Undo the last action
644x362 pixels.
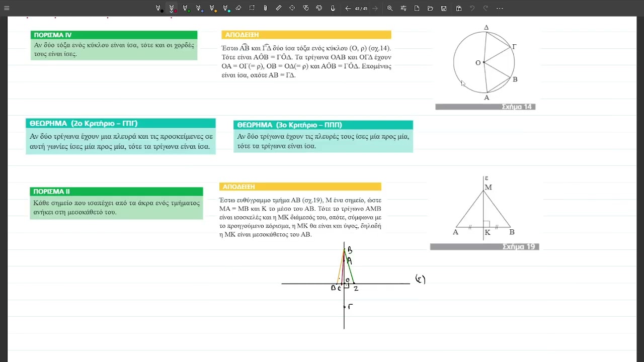pyautogui.click(x=472, y=8)
